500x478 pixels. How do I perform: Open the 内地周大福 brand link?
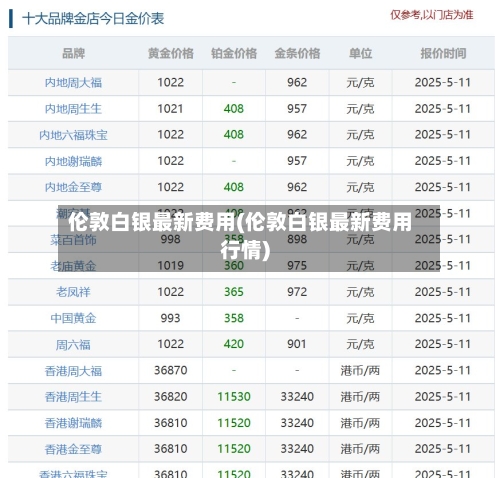(x=73, y=83)
